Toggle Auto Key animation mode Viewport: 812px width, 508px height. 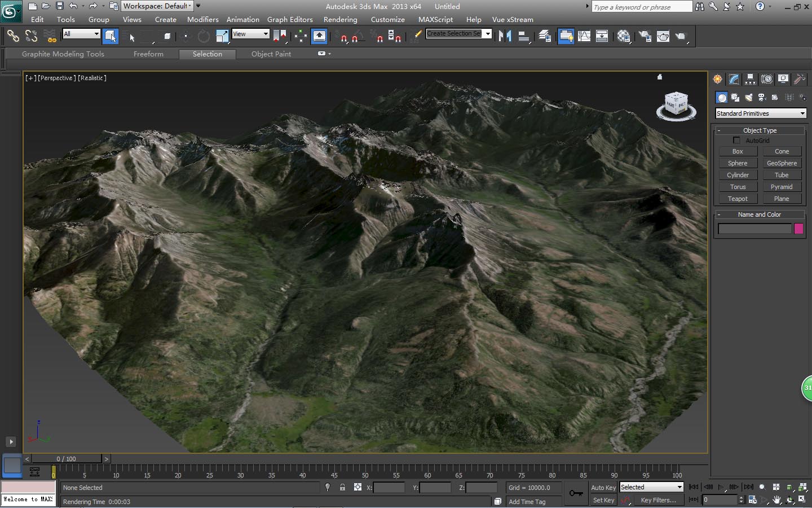603,488
